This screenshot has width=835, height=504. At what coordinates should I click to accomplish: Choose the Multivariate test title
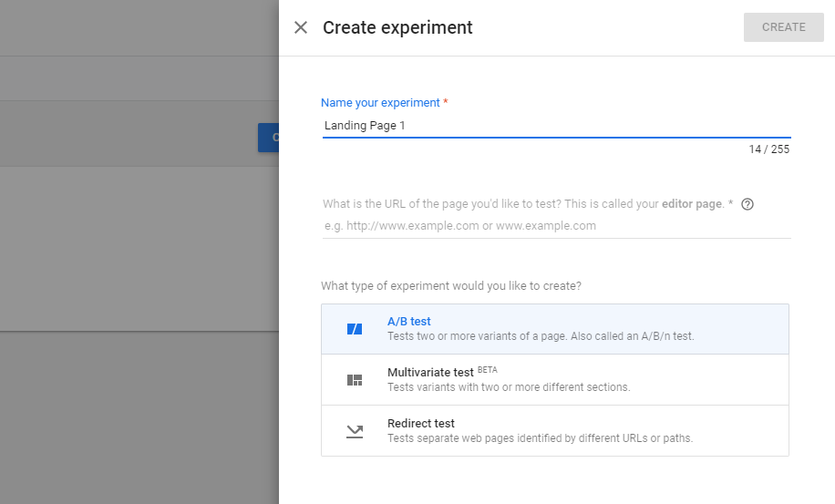pos(430,373)
